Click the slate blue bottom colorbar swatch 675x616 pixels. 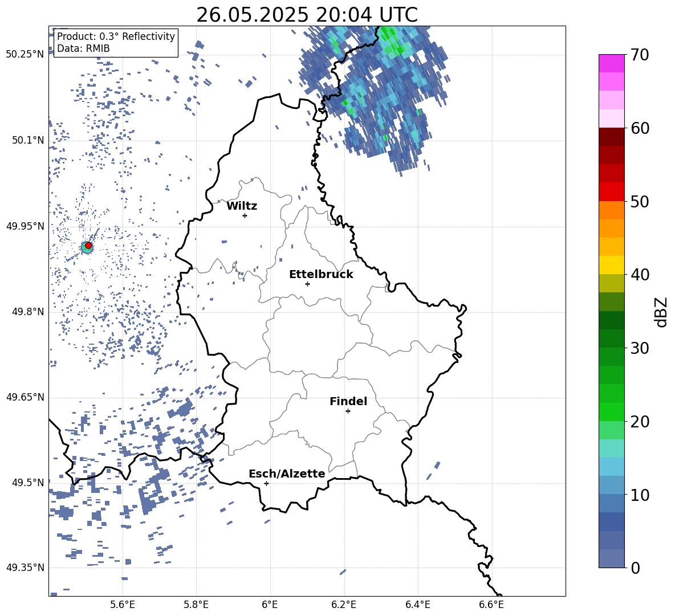tap(612, 558)
